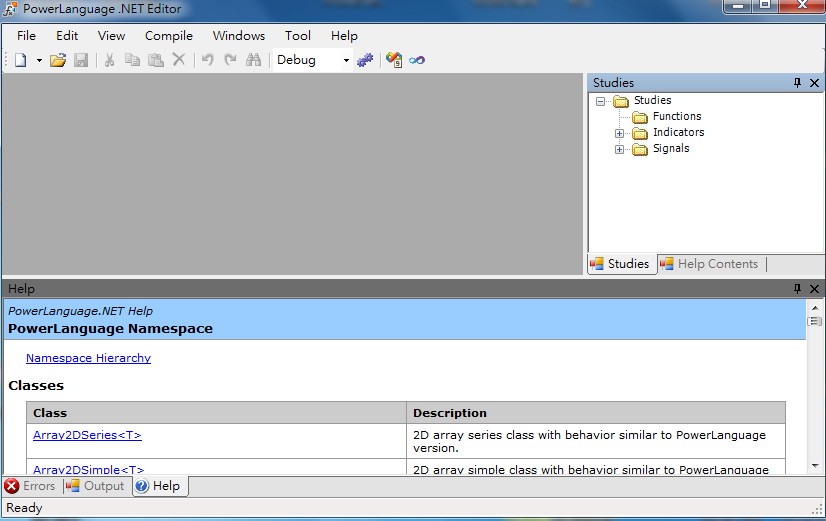Open the dropdown arrow next to New file
Viewport: 826px width, 521px height.
(39, 60)
